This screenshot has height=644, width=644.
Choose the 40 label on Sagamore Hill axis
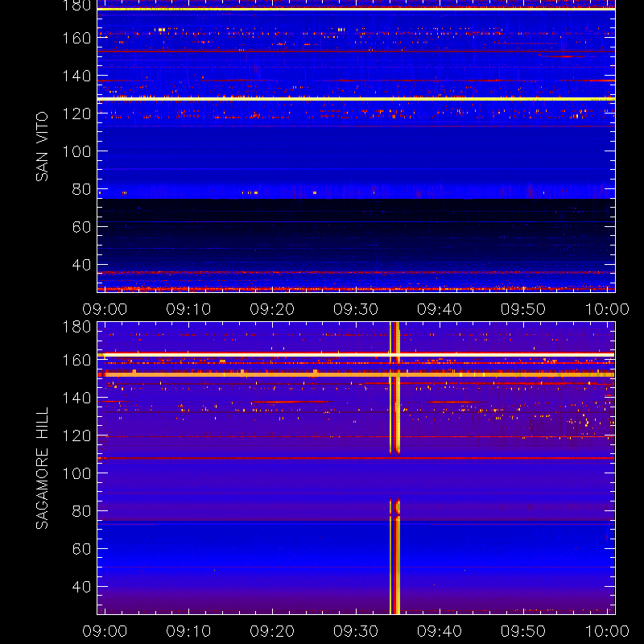tap(81, 587)
